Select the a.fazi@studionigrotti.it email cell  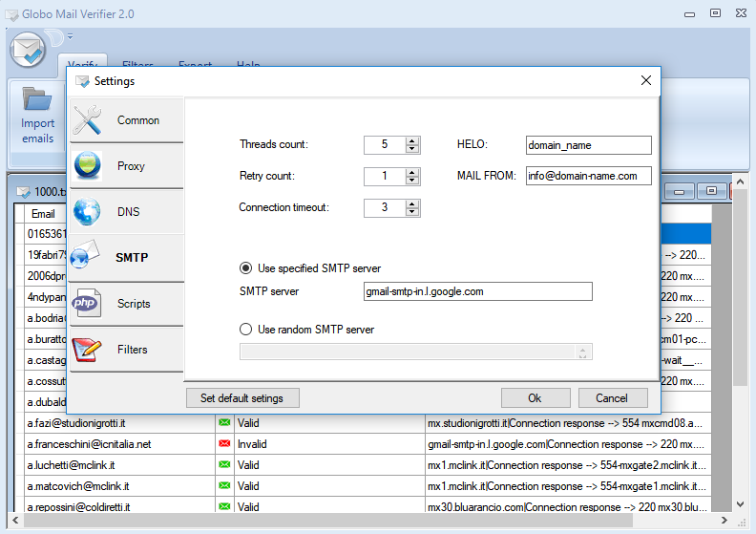pos(119,423)
